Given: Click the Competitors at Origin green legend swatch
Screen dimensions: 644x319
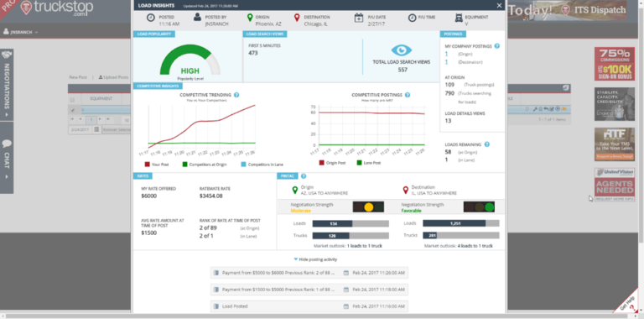Looking at the screenshot, I should pos(184,165).
